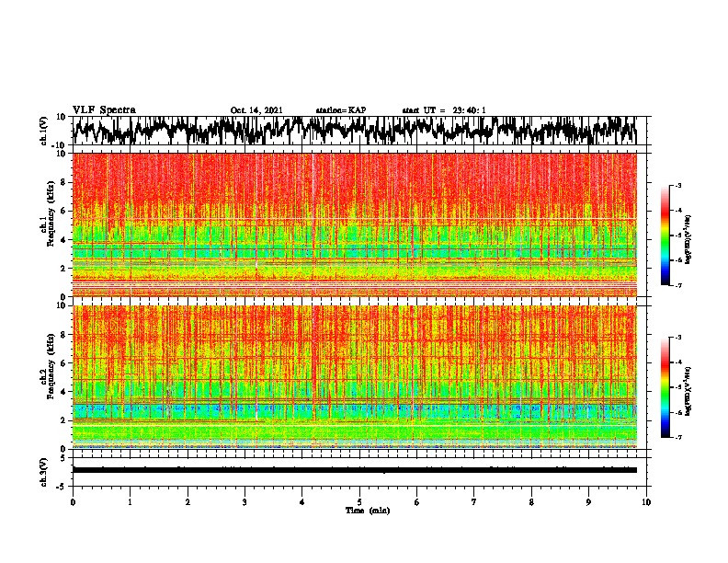This screenshot has width=728, height=563.
Task: Click the 'ch.1(V)' axis label
Action: (x=44, y=130)
